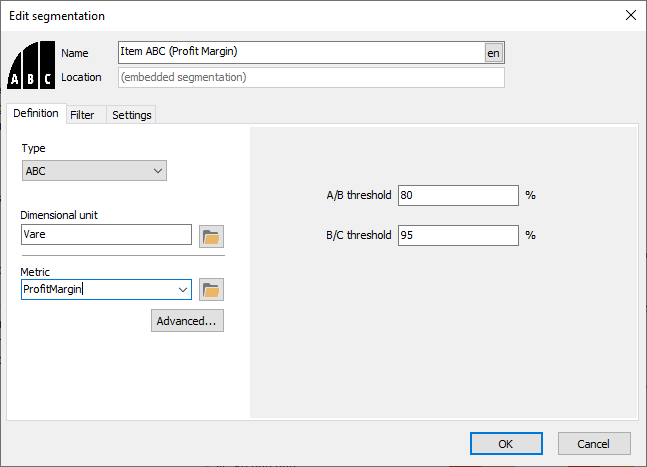Cancel the segmentation edit

pyautogui.click(x=594, y=443)
